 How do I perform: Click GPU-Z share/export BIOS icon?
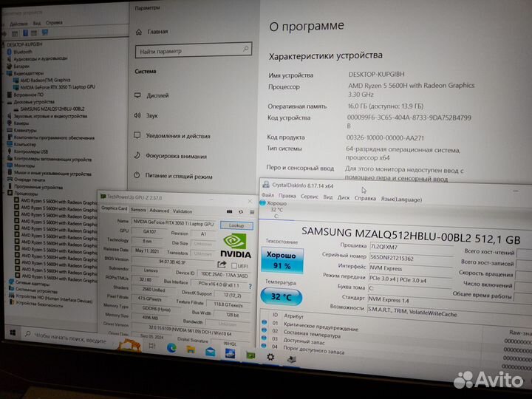222,265
